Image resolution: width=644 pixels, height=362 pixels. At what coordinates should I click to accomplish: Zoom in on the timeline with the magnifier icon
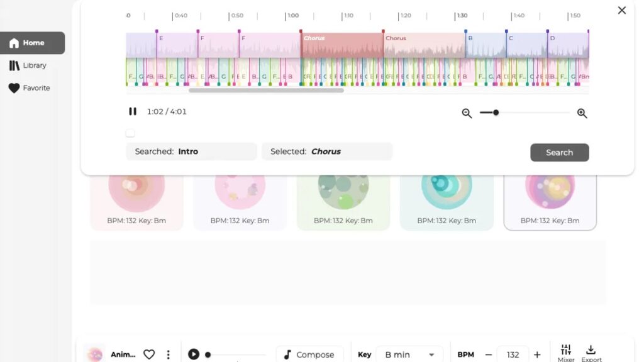coord(582,113)
